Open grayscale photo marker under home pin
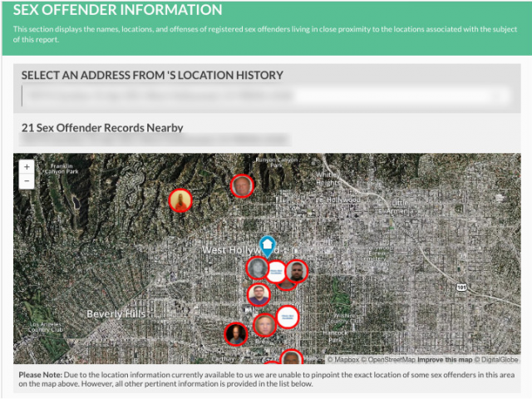The image size is (532, 399). tap(259, 268)
